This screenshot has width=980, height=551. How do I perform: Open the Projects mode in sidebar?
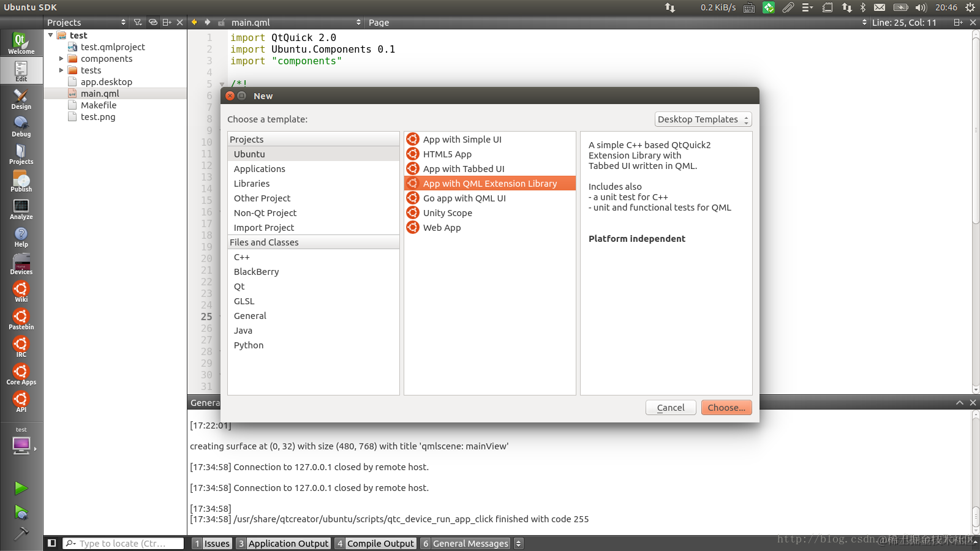pos(21,154)
